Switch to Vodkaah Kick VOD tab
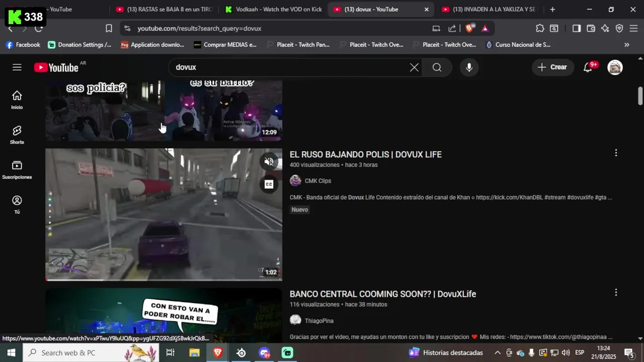Screen dimensions: 644x362 pos(274,9)
